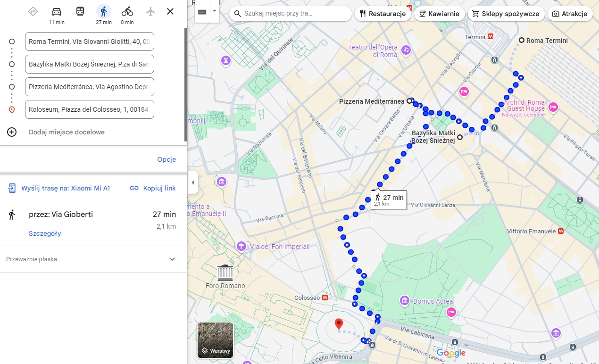The image size is (599, 364).
Task: Edit the Pizzería Mediterránea stop field
Action: [x=90, y=87]
